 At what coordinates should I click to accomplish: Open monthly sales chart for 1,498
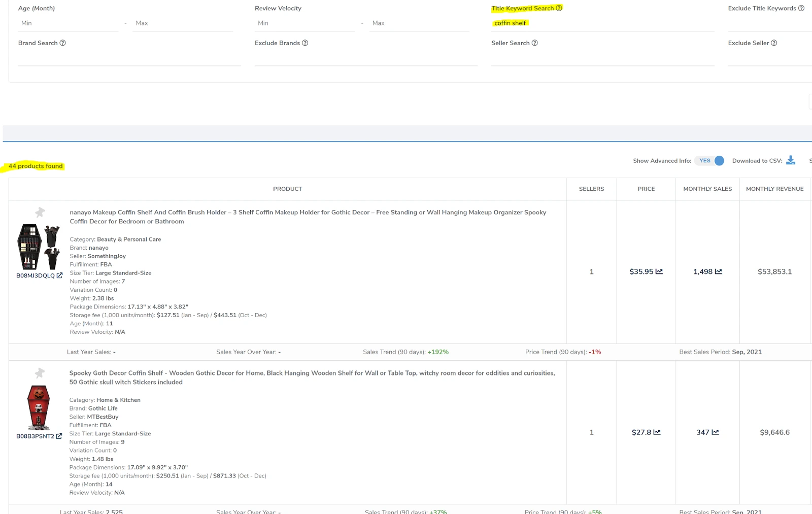pos(718,272)
